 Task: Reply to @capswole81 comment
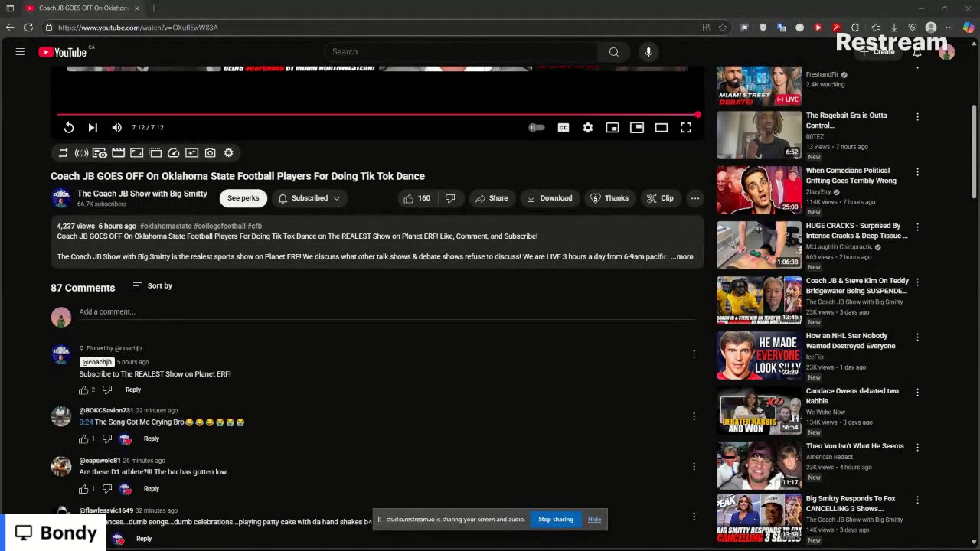[x=152, y=489]
